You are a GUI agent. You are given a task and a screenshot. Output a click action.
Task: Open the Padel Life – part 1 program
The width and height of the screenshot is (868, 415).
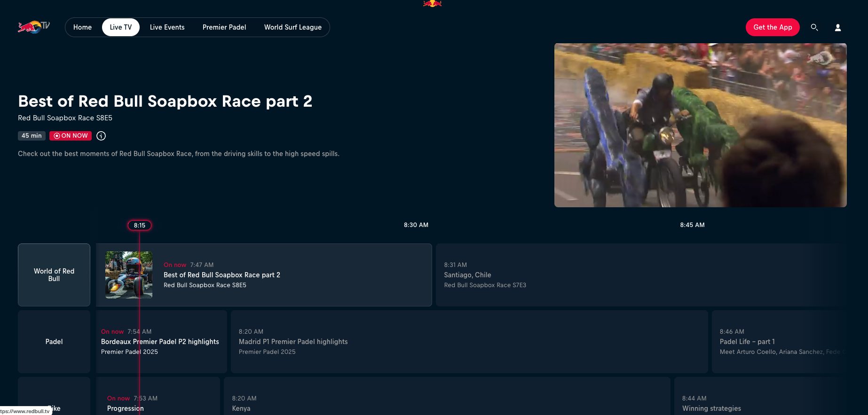[779, 342]
